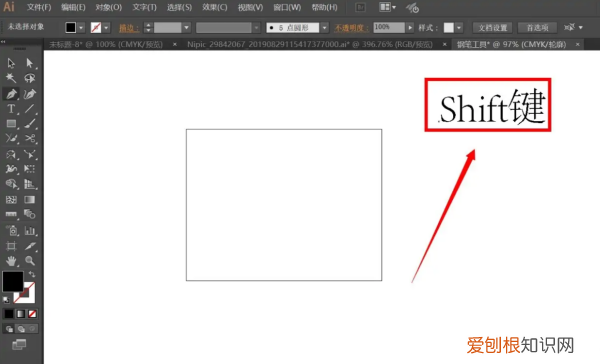Enable Draw Normal mode

click(x=9, y=329)
